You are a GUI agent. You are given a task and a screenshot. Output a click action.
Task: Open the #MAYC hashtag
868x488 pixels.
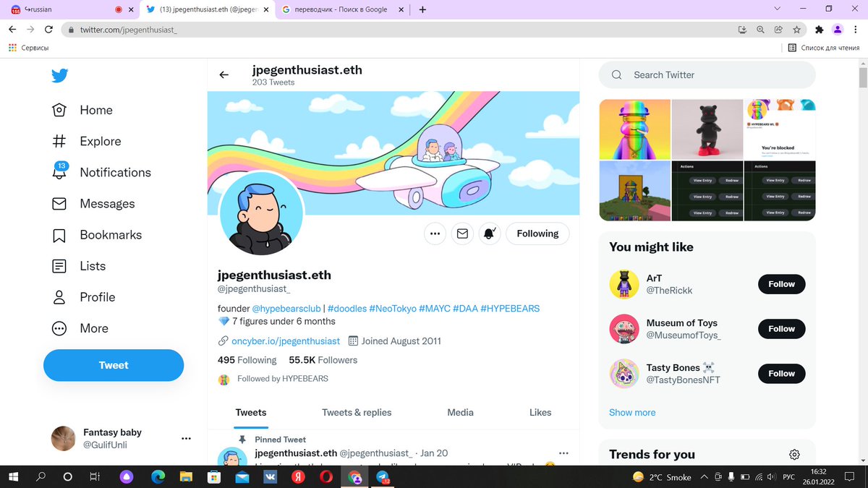click(x=435, y=308)
